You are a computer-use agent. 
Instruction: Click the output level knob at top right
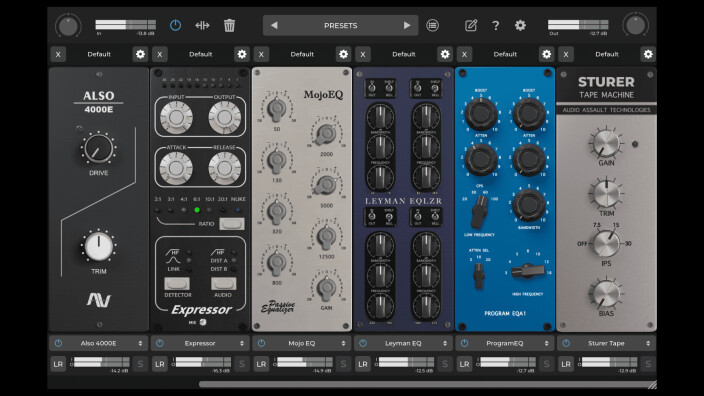point(635,26)
